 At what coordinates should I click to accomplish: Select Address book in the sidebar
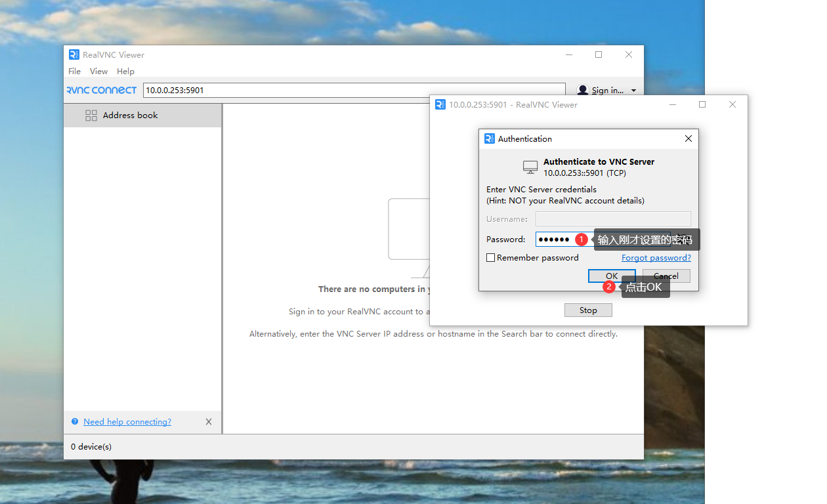click(x=142, y=115)
